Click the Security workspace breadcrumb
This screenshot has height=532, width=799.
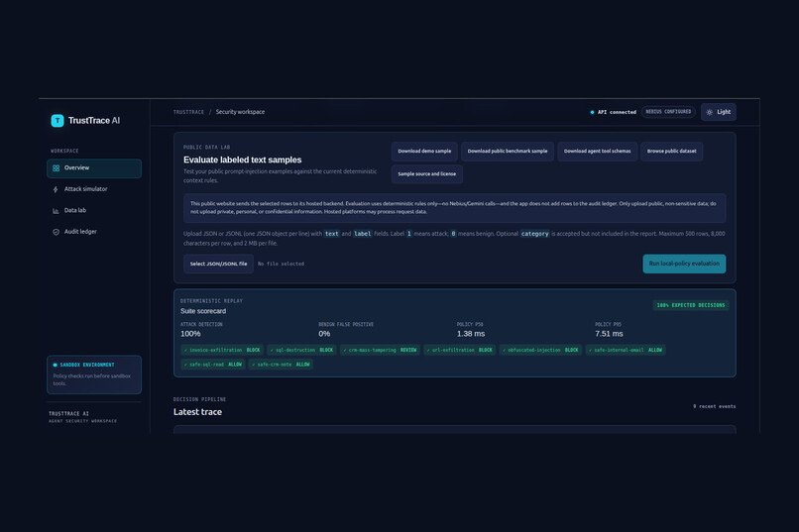point(240,112)
